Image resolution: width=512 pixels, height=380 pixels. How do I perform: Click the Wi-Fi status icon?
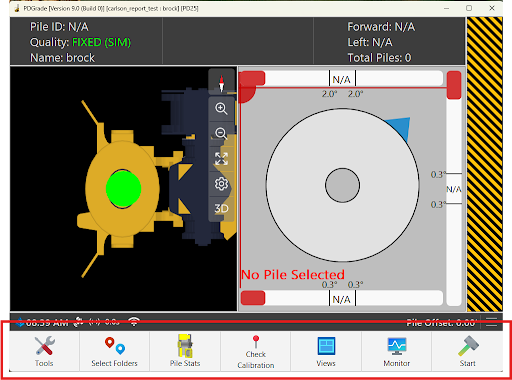click(134, 322)
